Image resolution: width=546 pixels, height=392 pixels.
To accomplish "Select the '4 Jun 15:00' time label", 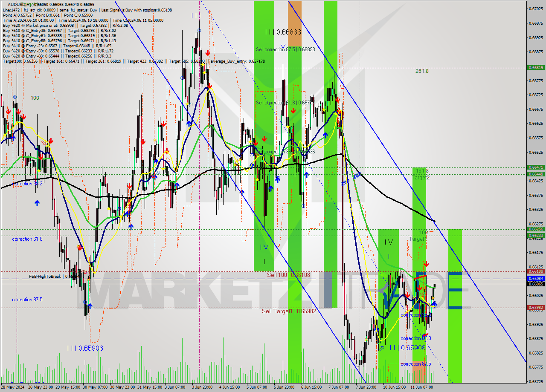I will (229, 387).
